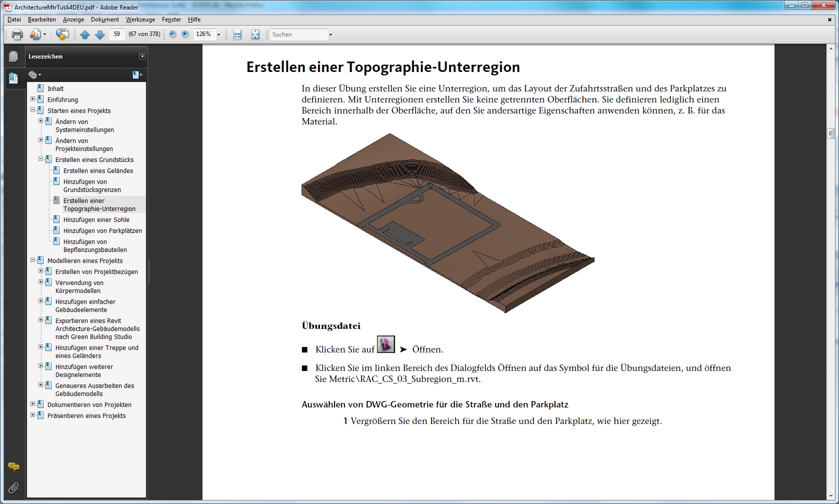Click bookmark icon beside Dokumentieren von Projekten
Viewport: 839px width, 504px height.
(40, 404)
